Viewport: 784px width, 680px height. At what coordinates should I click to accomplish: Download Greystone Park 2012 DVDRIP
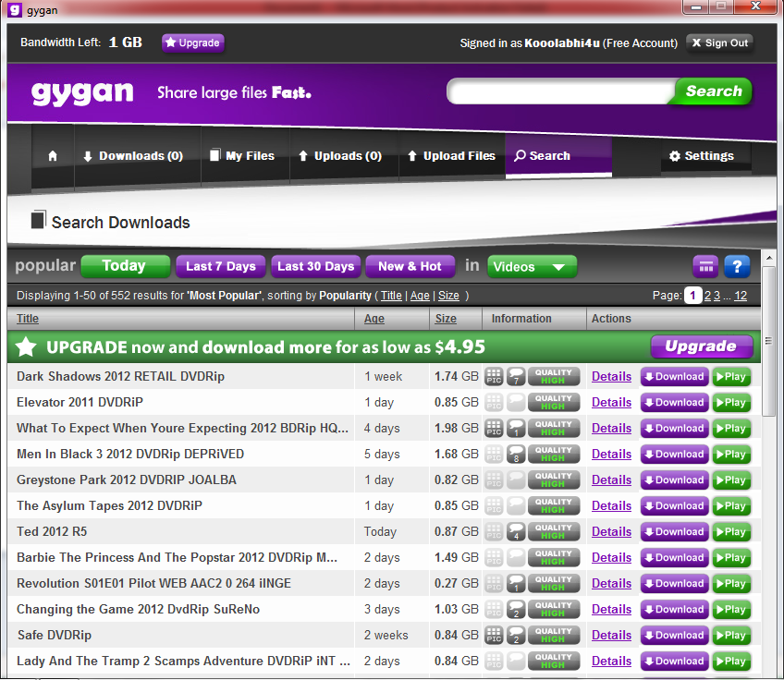pyautogui.click(x=674, y=480)
